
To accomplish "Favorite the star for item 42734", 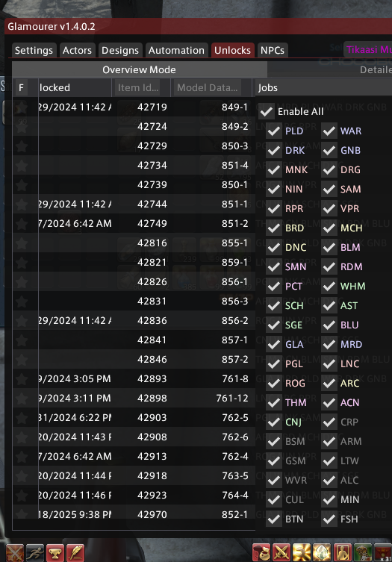I will (x=22, y=165).
